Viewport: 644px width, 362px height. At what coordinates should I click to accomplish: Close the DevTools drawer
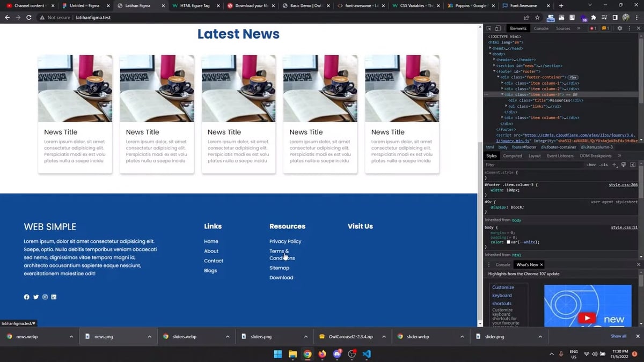pyautogui.click(x=639, y=264)
